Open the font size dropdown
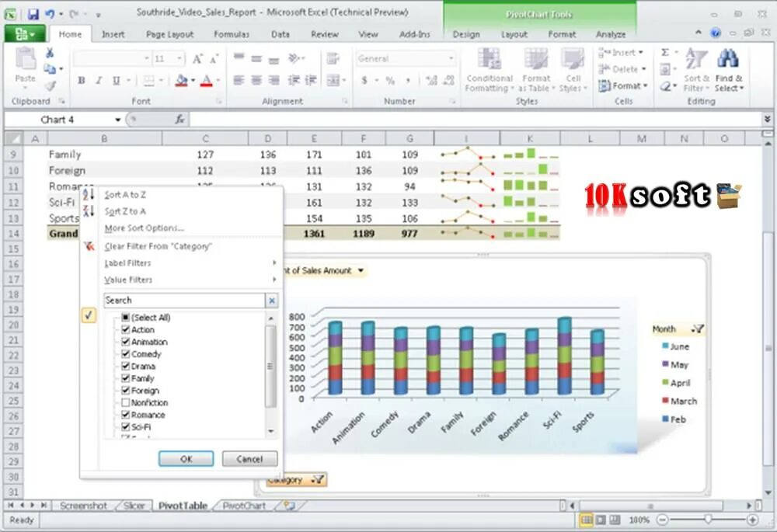Viewport: 777px width, 532px height. 179,59
